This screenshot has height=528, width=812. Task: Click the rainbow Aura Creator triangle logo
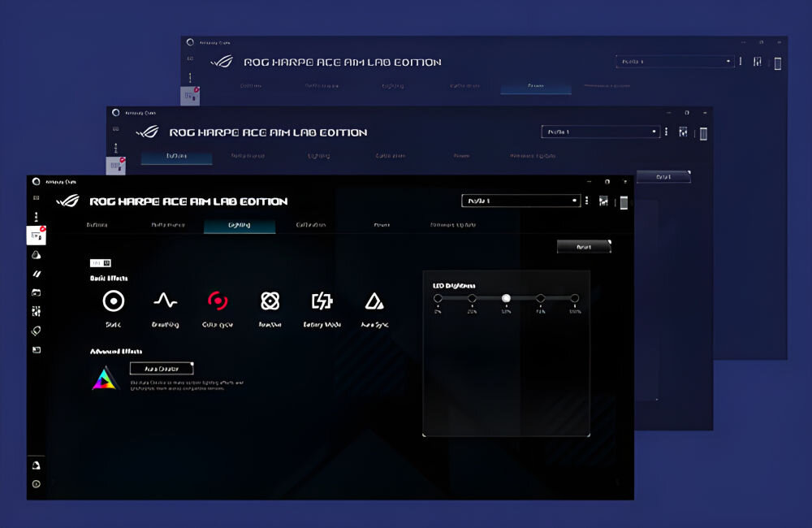pyautogui.click(x=105, y=379)
